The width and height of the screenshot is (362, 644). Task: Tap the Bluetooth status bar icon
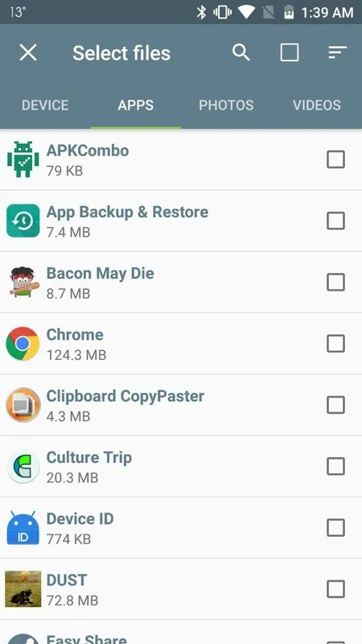tap(201, 12)
